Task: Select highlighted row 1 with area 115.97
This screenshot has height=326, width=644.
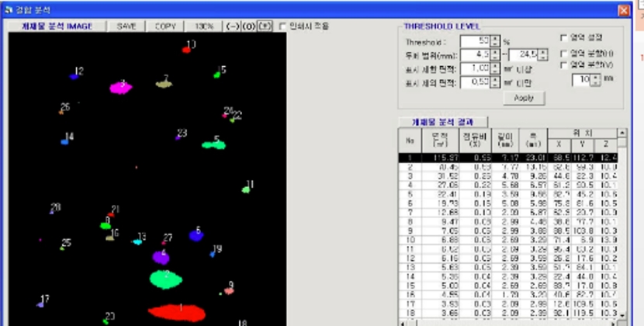Action: tap(508, 158)
